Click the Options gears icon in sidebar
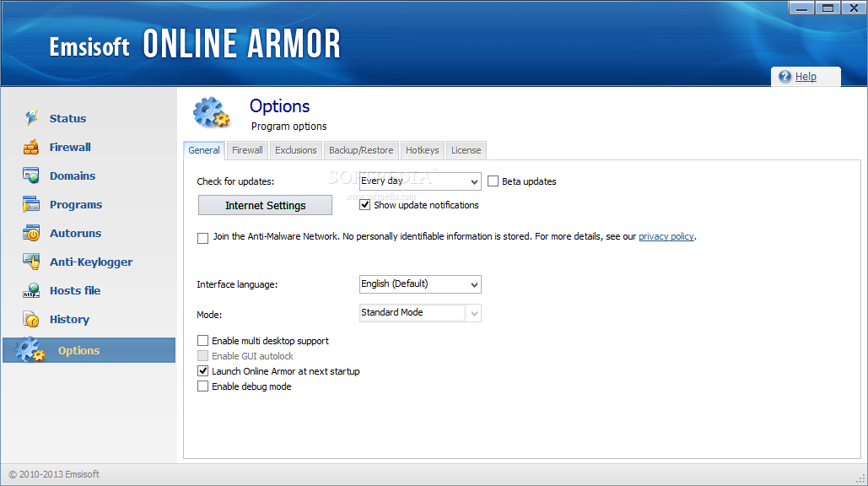 [30, 350]
